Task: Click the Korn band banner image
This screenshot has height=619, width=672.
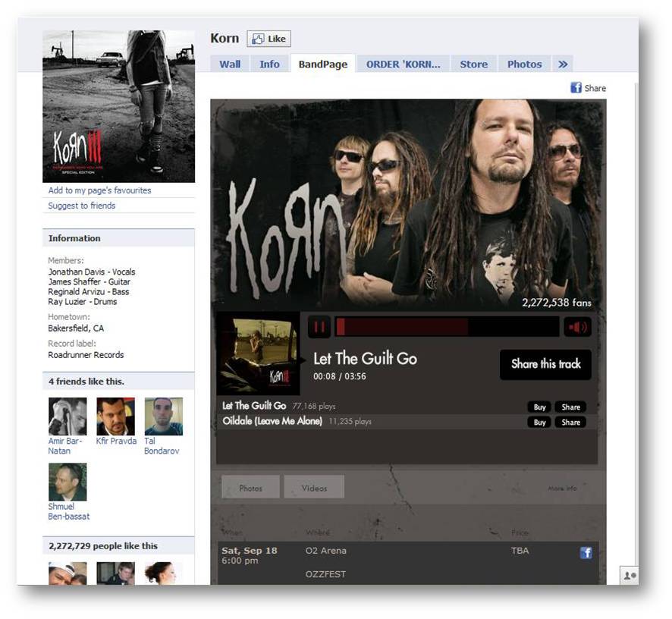Action: click(x=408, y=205)
